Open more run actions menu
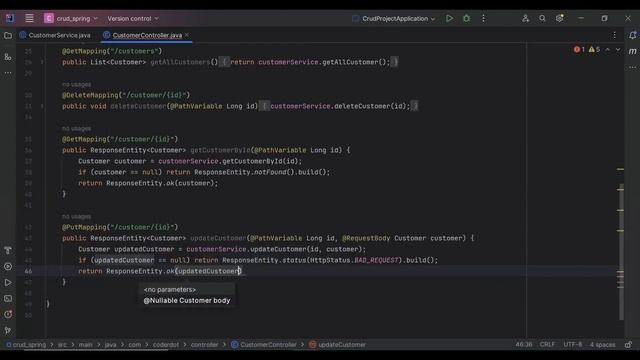 click(x=483, y=18)
